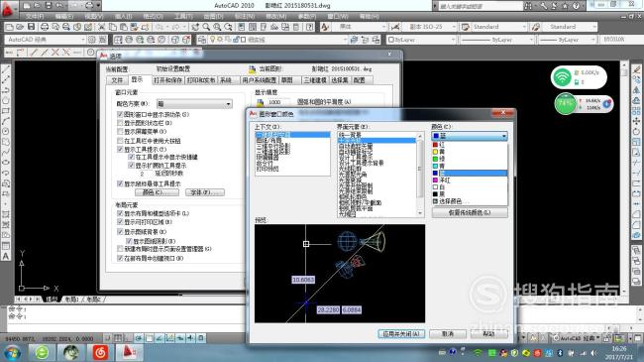The image size is (644, 362).
Task: Click the save icon in quick access toolbar
Action: click(x=49, y=6)
